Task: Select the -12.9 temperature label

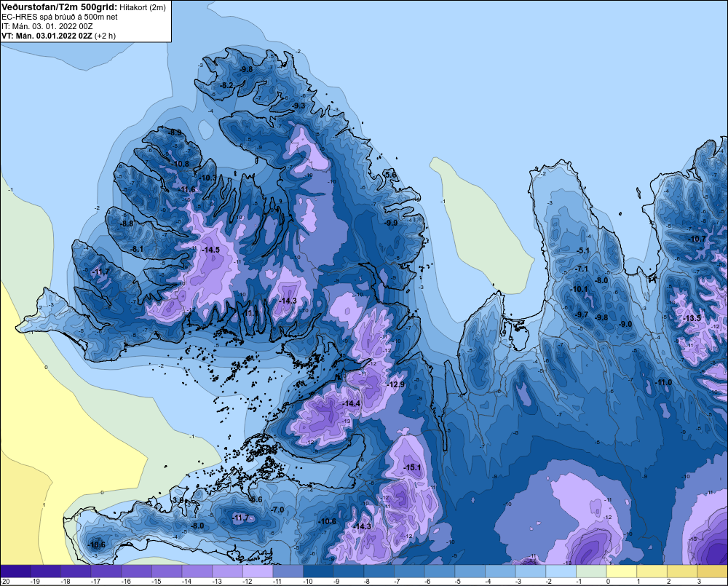Action: 395,384
